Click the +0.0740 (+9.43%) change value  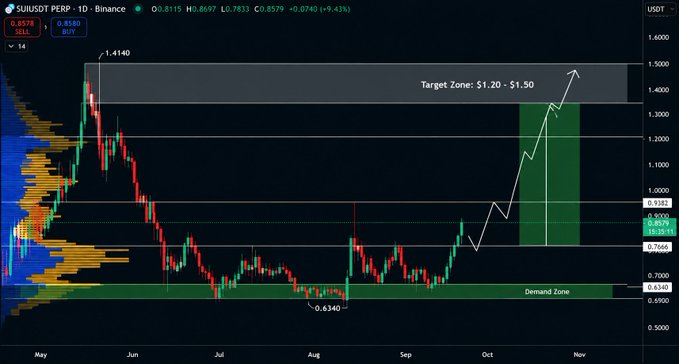[x=319, y=9]
